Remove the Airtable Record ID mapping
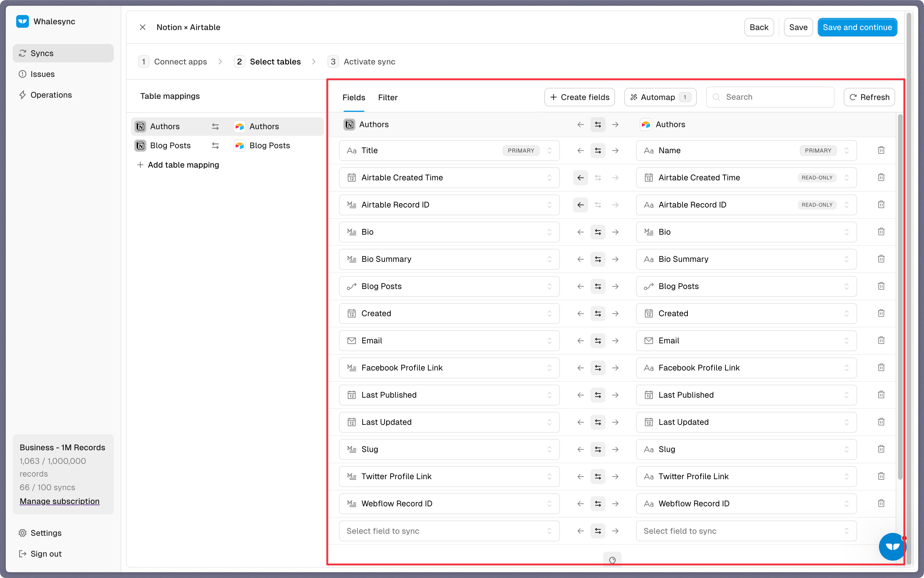This screenshot has width=924, height=578. click(x=881, y=205)
